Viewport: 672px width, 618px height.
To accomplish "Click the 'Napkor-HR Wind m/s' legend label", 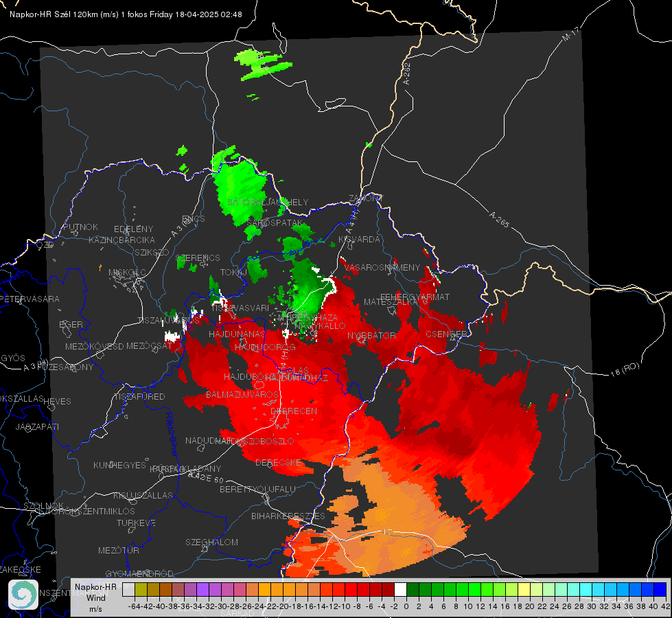I will pyautogui.click(x=95, y=597).
